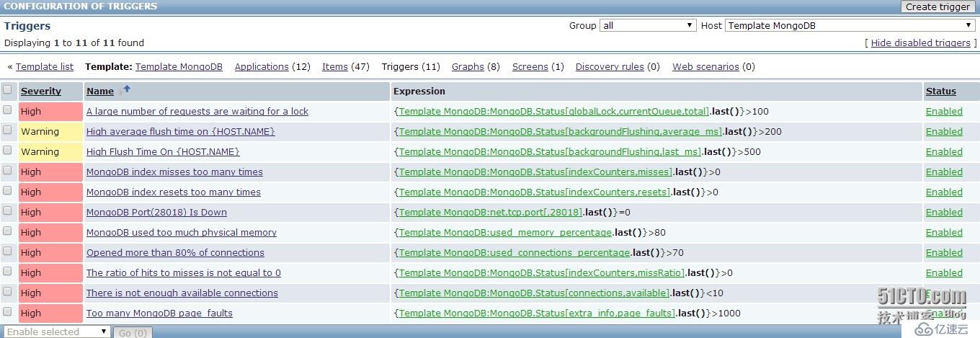The height and width of the screenshot is (338, 980).
Task: Open the indexCounters,misses item expression link
Action: coord(535,172)
